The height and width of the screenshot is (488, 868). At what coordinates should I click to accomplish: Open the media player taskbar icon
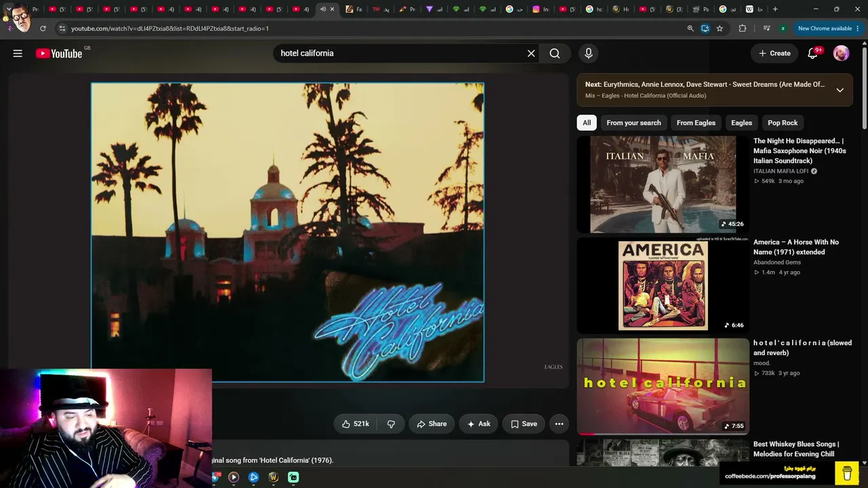233,477
